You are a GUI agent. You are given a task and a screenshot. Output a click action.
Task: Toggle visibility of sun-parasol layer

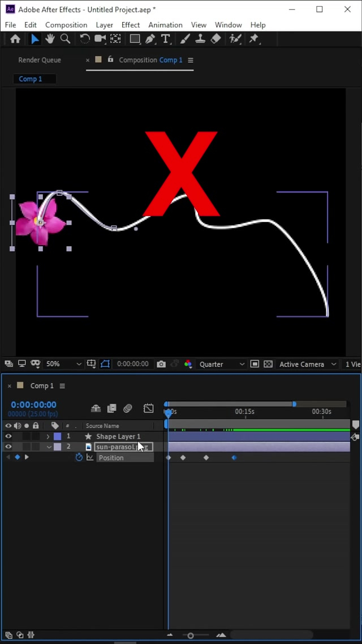[8, 446]
